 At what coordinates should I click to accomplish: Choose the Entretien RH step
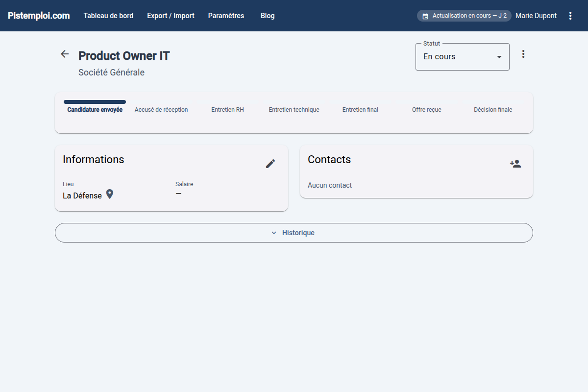click(x=227, y=110)
